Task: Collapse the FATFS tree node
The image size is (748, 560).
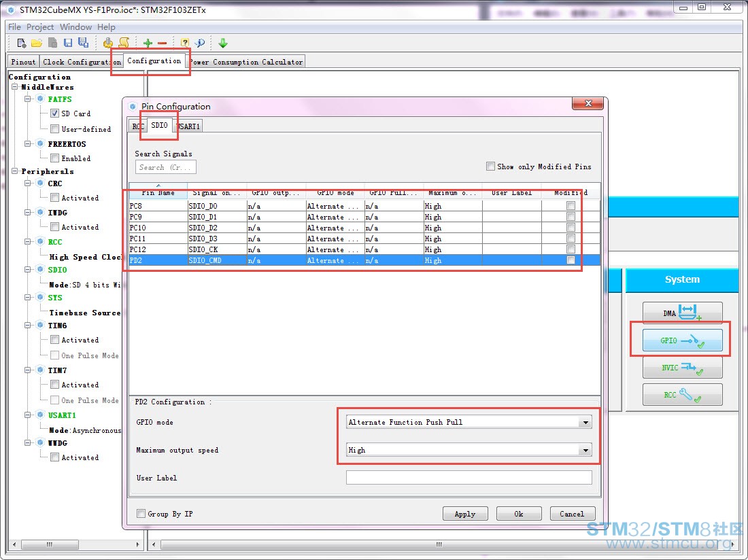Action: pos(28,99)
